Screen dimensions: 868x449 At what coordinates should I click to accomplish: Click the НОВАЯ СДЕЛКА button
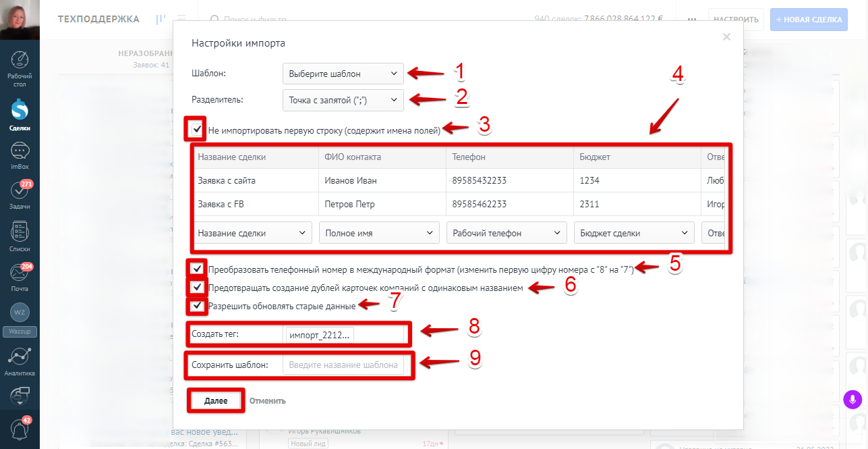pyautogui.click(x=809, y=20)
